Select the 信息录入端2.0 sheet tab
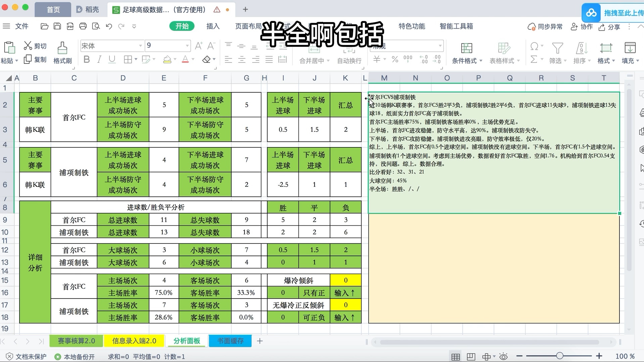644x362 pixels. (134, 341)
